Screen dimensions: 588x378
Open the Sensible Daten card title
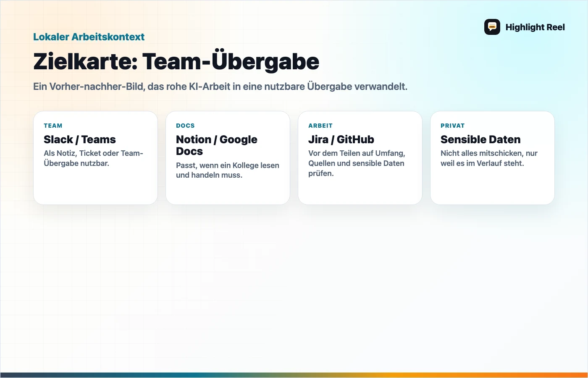(480, 139)
